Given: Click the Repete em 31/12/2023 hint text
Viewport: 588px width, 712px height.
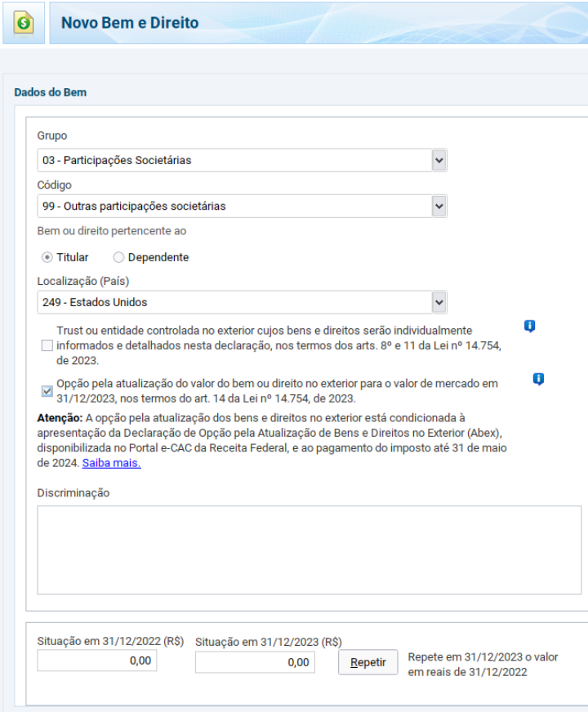Looking at the screenshot, I should 483,665.
